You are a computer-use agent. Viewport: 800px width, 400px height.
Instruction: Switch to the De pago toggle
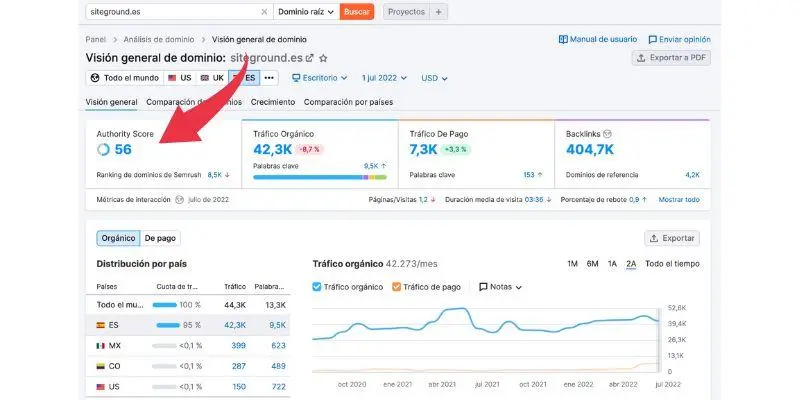click(x=159, y=238)
